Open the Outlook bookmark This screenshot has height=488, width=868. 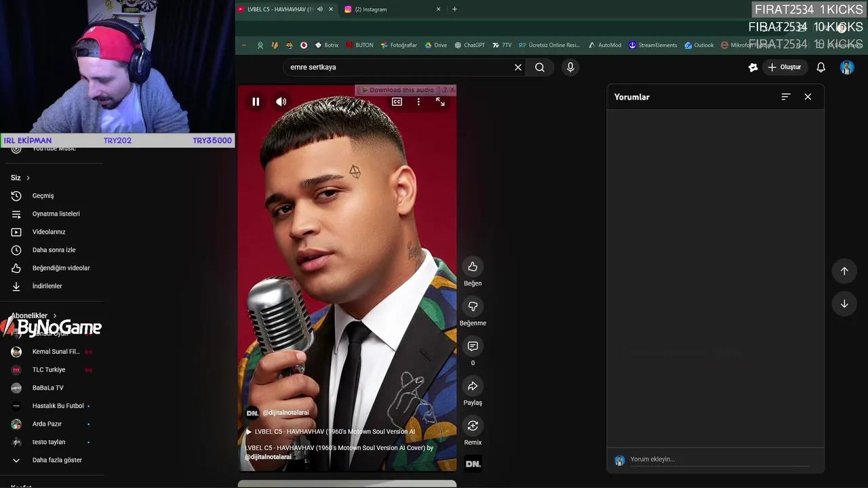click(699, 45)
